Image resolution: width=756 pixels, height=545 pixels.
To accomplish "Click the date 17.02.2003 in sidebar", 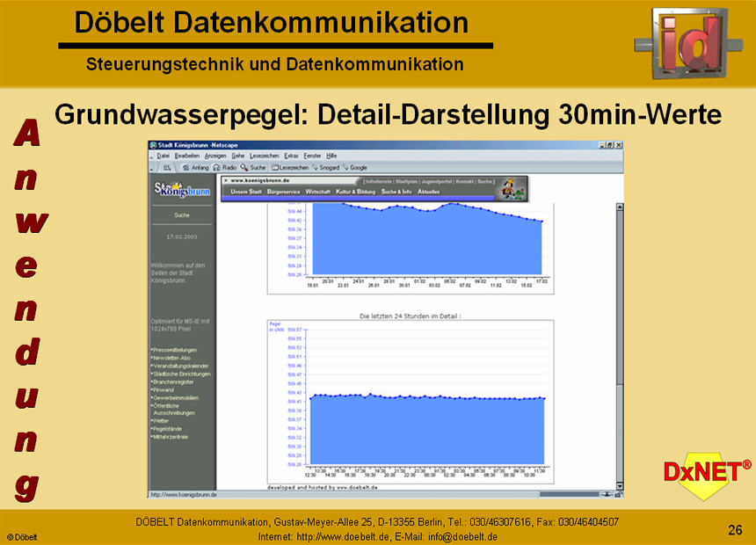I will [182, 236].
